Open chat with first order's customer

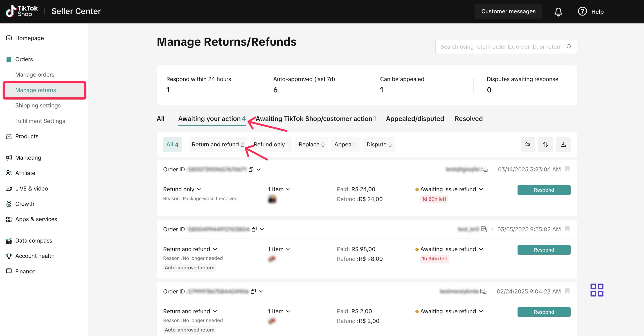click(x=484, y=169)
